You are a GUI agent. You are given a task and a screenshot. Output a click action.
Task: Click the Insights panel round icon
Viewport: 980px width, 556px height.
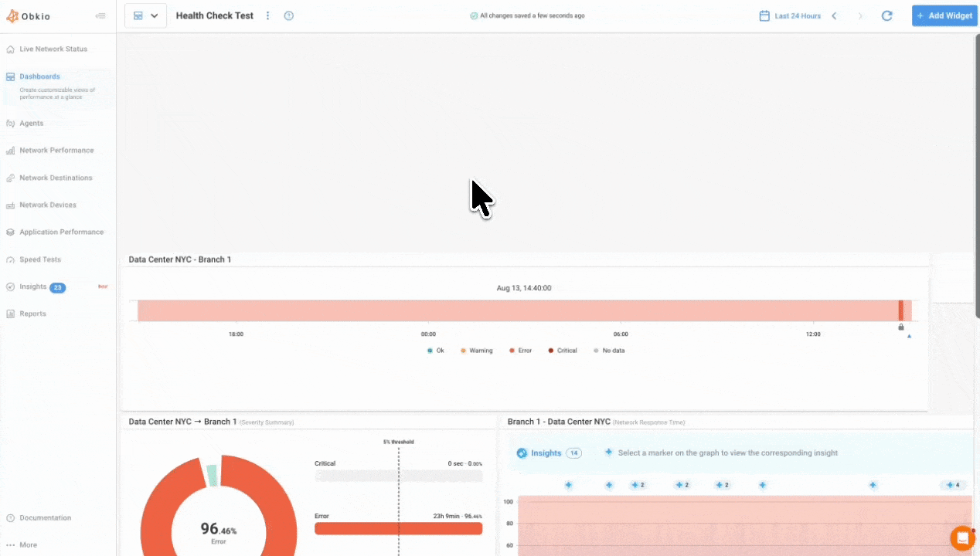point(522,453)
